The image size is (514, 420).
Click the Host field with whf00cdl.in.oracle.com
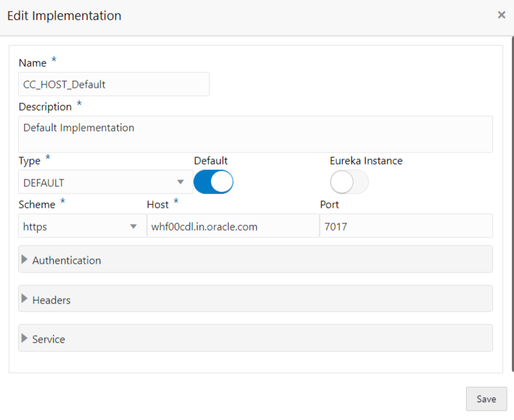pos(232,227)
